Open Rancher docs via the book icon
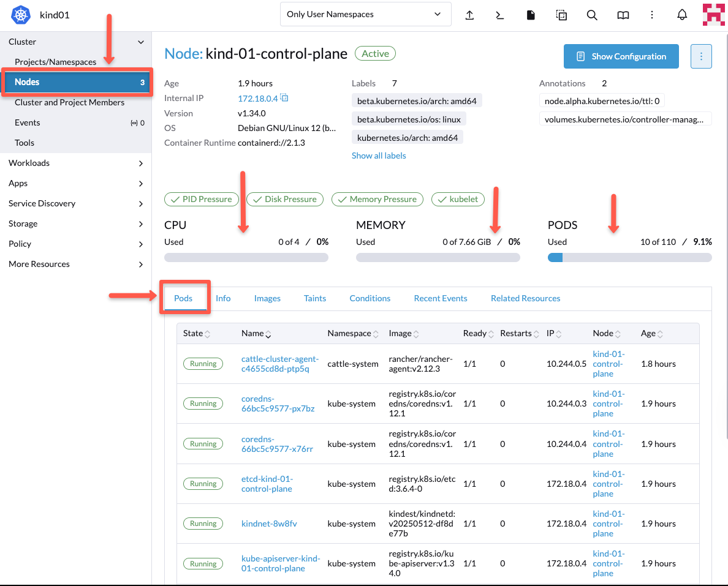The image size is (728, 586). (623, 14)
